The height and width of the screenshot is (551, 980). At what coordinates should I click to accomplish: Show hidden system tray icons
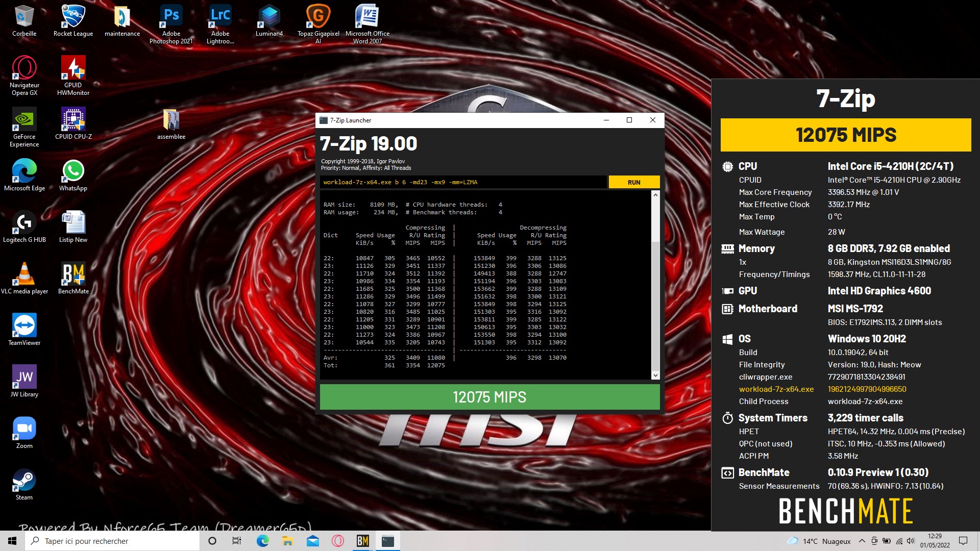(862, 541)
